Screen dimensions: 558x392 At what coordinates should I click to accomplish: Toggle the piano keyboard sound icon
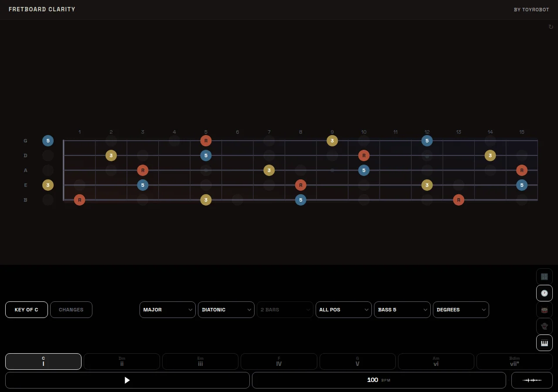pos(544,343)
